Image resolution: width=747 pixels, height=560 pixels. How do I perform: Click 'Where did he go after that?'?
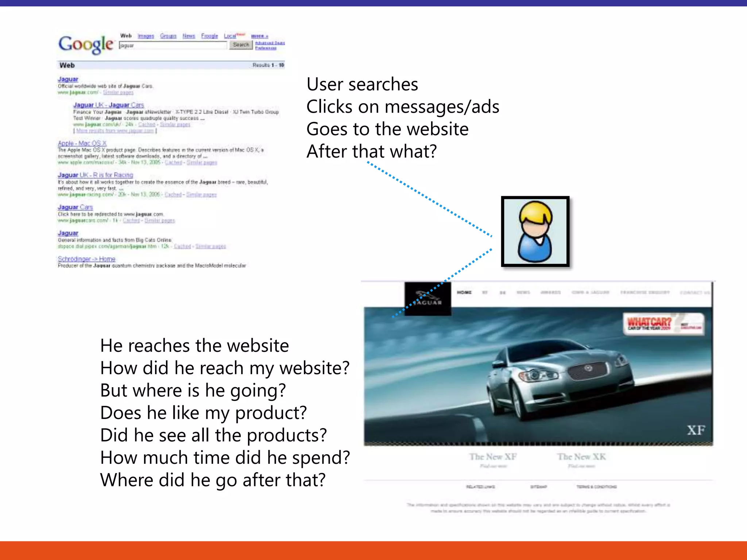point(213,480)
